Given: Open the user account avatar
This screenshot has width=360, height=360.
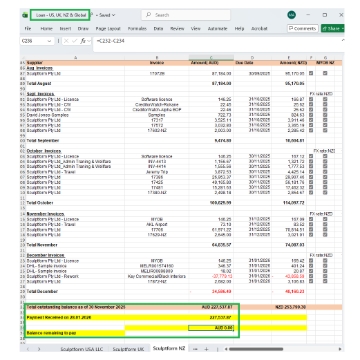Looking at the screenshot, I should (291, 15).
